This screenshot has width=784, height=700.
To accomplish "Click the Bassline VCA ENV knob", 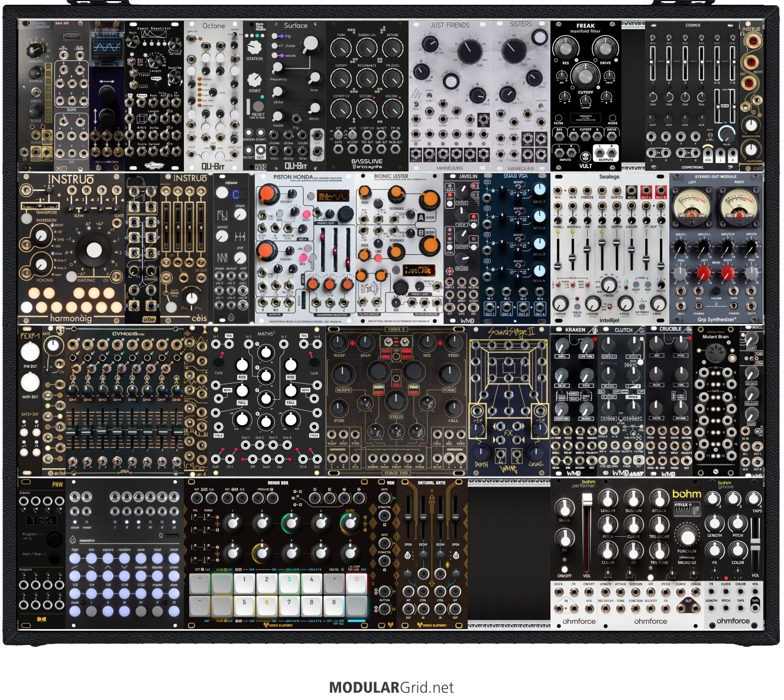I will (392, 109).
